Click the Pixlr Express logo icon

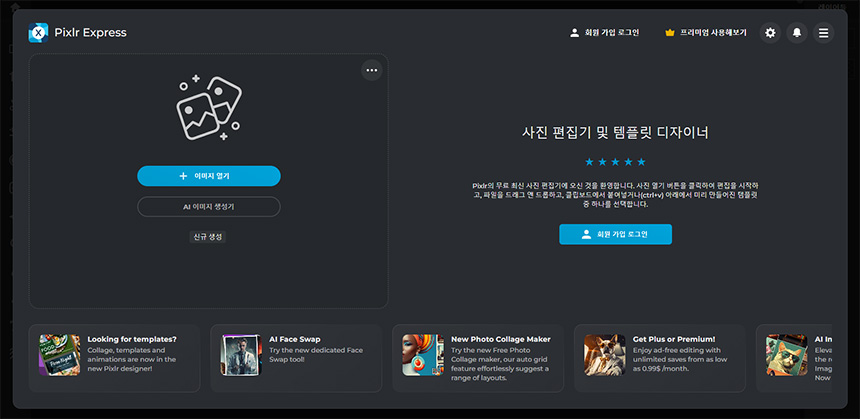pos(38,33)
